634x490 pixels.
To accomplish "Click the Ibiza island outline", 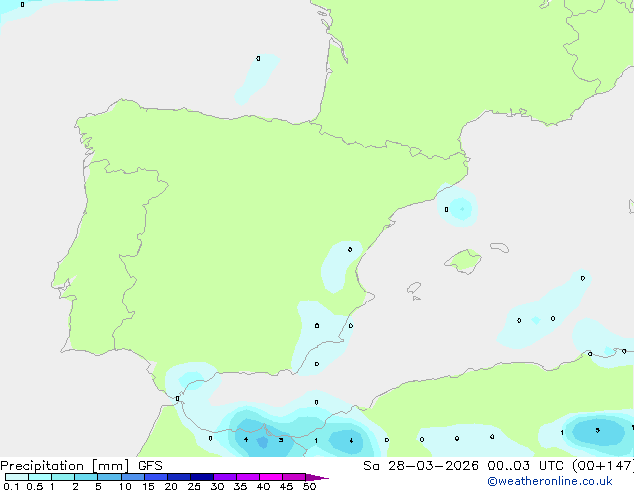I will pyautogui.click(x=414, y=288).
